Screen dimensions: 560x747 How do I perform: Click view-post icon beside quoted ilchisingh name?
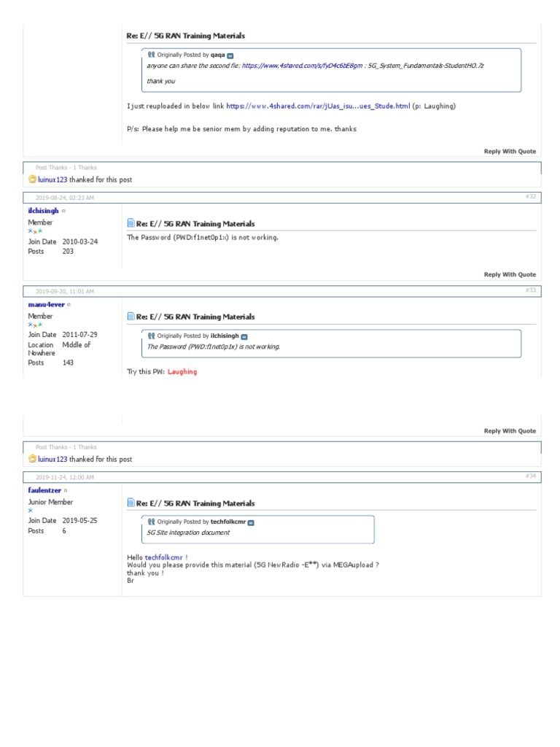244,336
